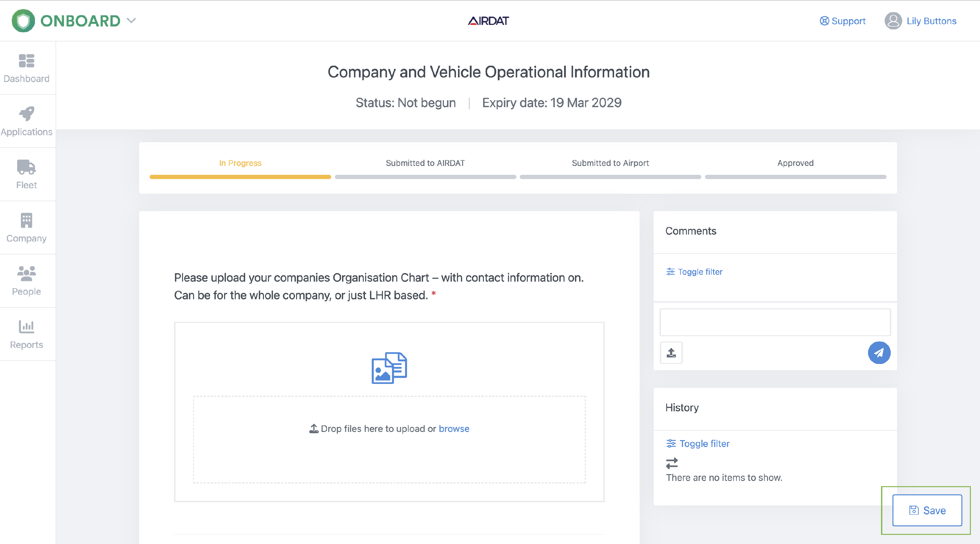Click the history swap arrows icon
The height and width of the screenshot is (544, 980).
point(672,463)
